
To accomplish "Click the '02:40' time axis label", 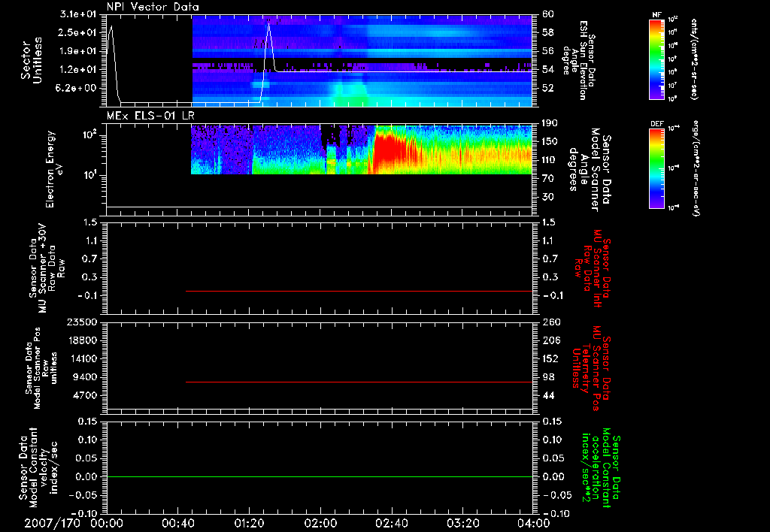I will point(391,523).
